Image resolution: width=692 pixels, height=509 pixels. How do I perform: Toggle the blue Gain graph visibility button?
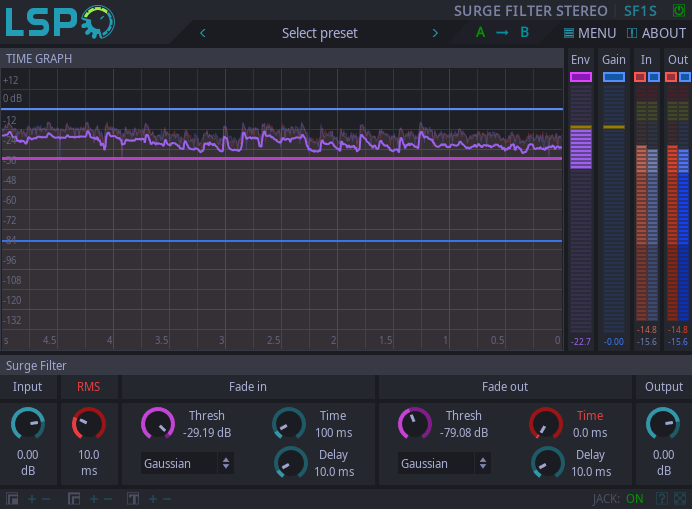coord(614,77)
